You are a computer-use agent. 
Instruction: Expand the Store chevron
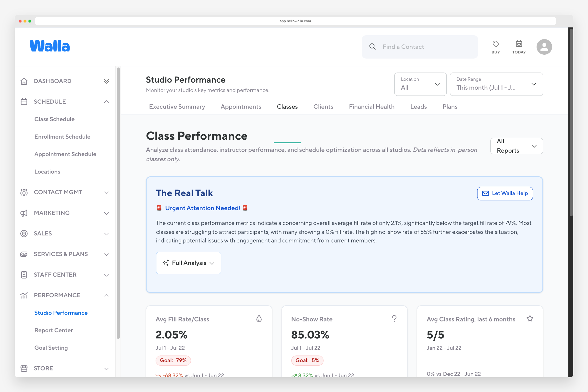click(107, 369)
